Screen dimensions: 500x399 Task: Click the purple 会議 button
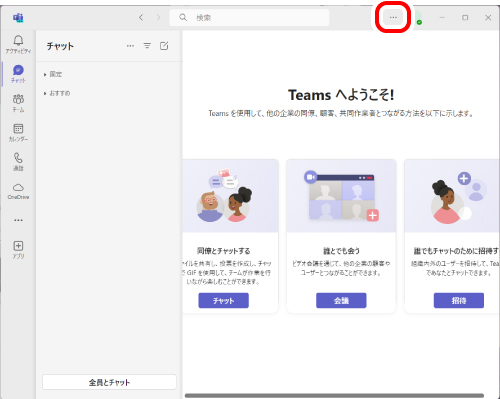[341, 300]
